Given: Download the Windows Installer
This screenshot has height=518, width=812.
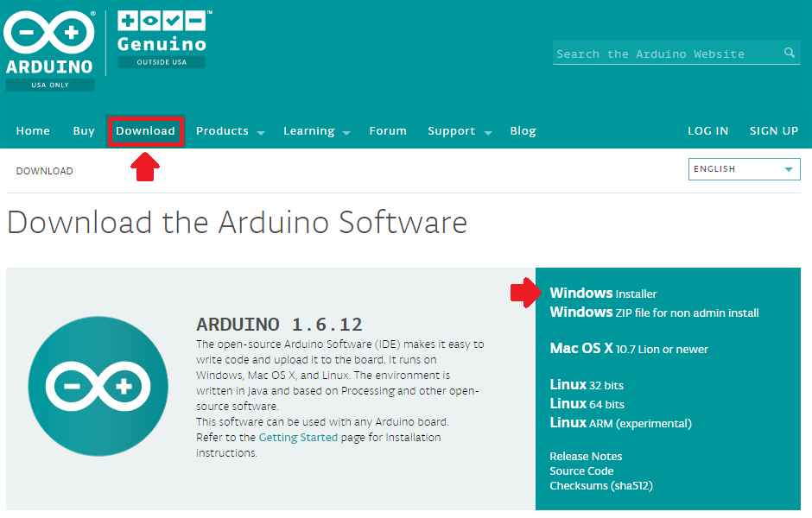Looking at the screenshot, I should [x=603, y=294].
